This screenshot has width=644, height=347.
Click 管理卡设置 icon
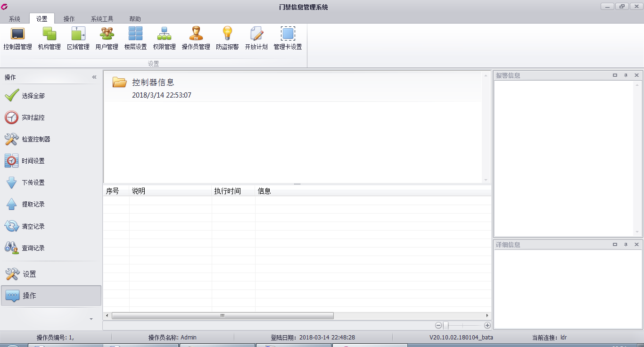click(288, 39)
